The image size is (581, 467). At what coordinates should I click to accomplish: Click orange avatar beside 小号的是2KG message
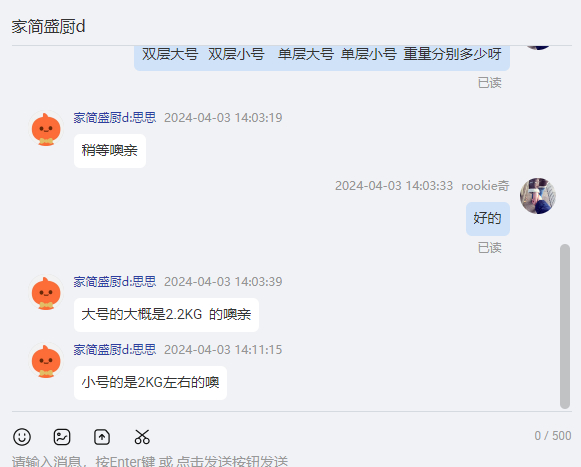46,361
